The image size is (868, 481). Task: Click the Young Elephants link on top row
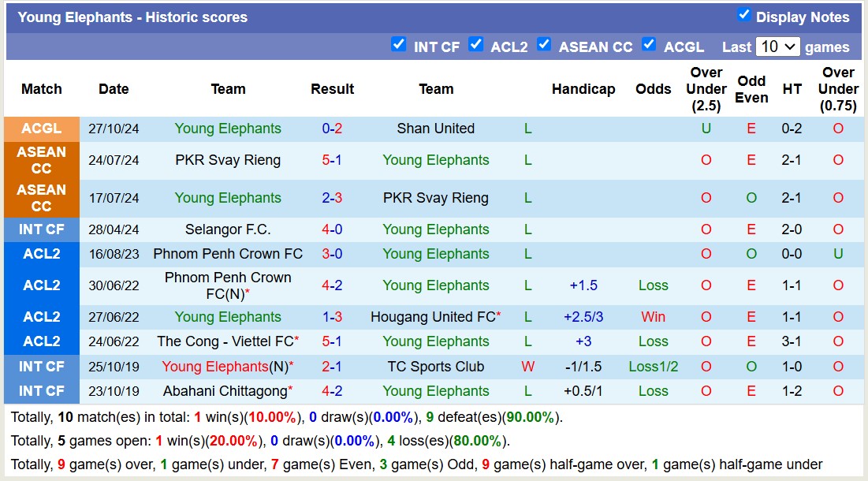tap(228, 129)
